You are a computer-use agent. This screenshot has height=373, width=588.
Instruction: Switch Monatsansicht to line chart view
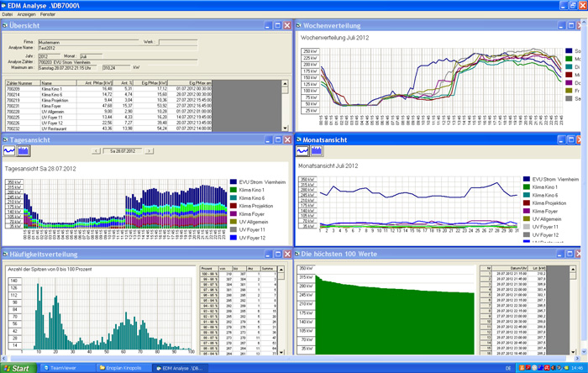coord(302,150)
